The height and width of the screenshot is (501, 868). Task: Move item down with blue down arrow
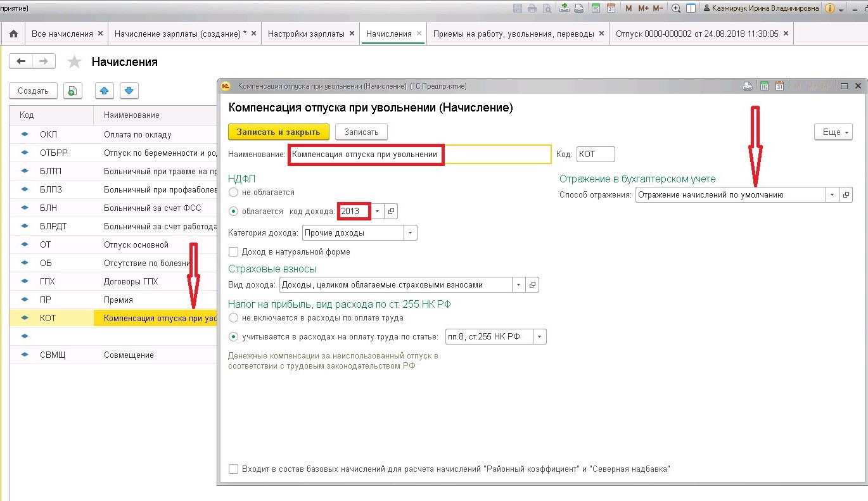[x=129, y=91]
